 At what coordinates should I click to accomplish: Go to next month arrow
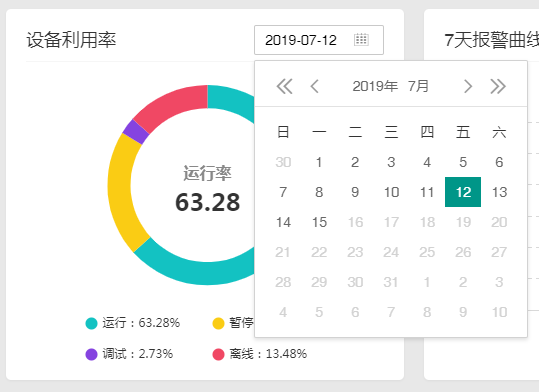click(x=468, y=86)
